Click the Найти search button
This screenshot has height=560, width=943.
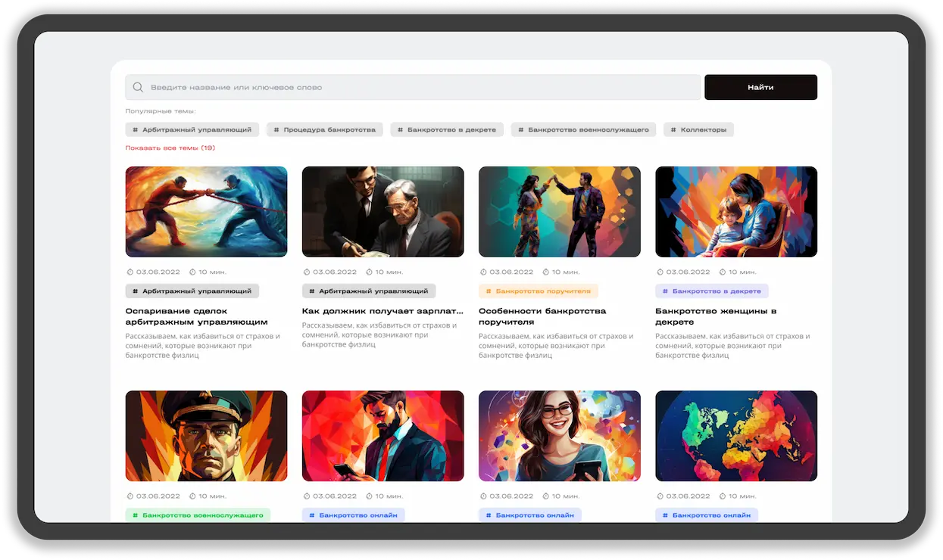(x=760, y=87)
